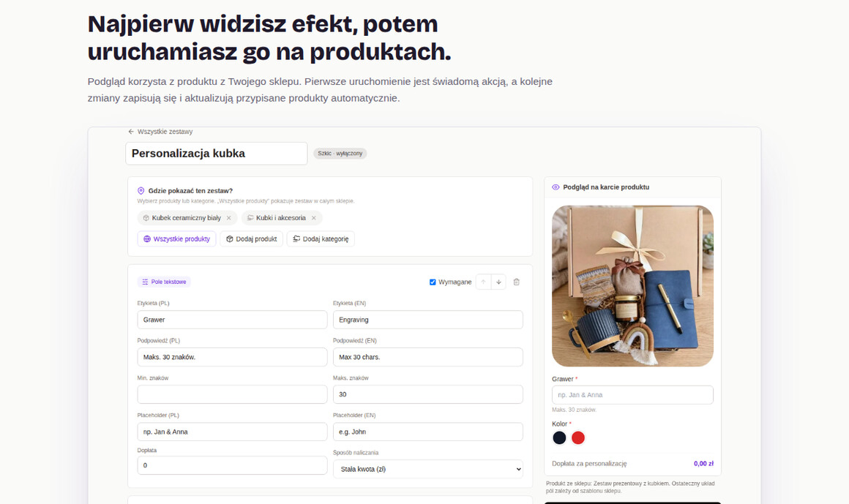Screen dimensions: 849x504
Task: Click the Podpowiedź (PL) input
Action: (232, 357)
